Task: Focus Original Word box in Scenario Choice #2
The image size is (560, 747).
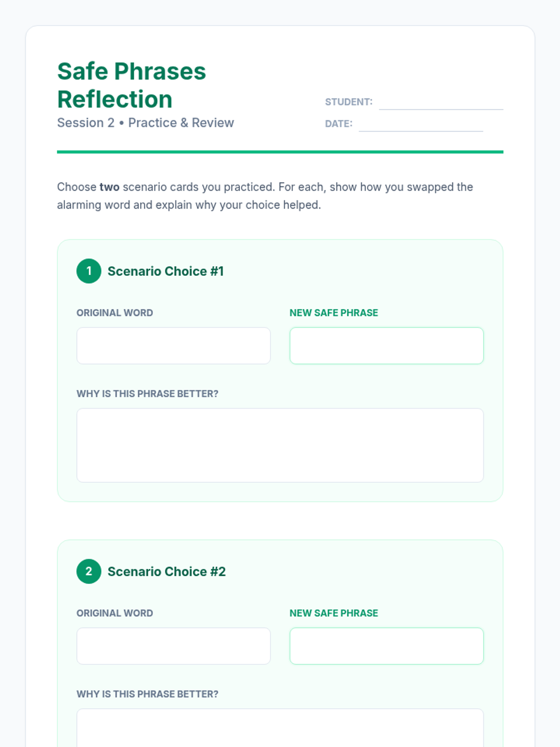Action: 173,646
